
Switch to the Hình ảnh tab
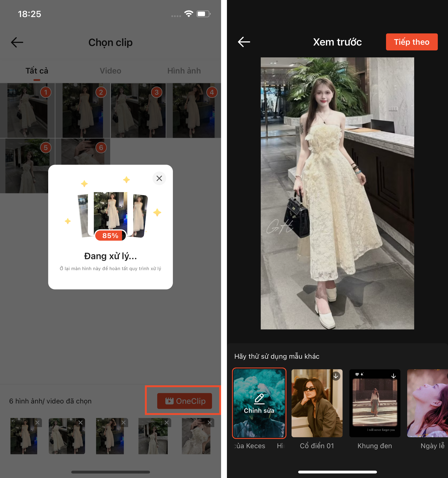184,71
